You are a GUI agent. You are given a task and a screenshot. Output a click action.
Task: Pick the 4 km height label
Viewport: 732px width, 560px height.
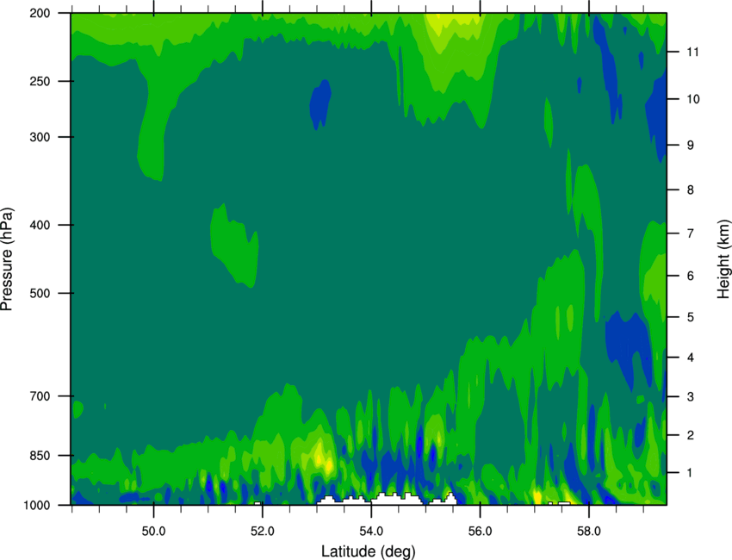pyautogui.click(x=690, y=358)
